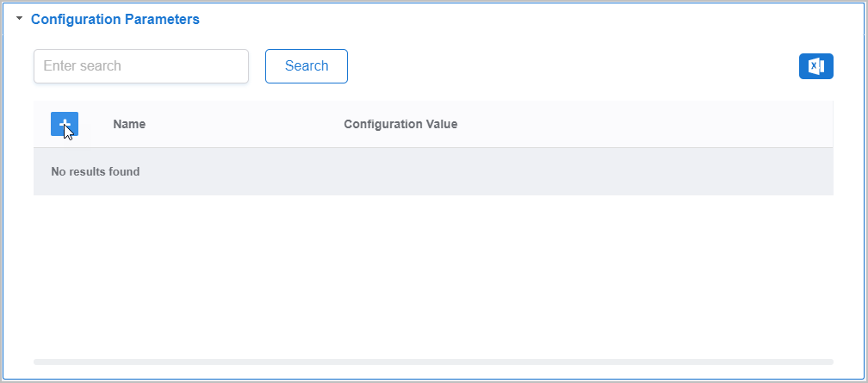Click the Configuration Value table heading
This screenshot has height=383, width=868.
pos(400,124)
